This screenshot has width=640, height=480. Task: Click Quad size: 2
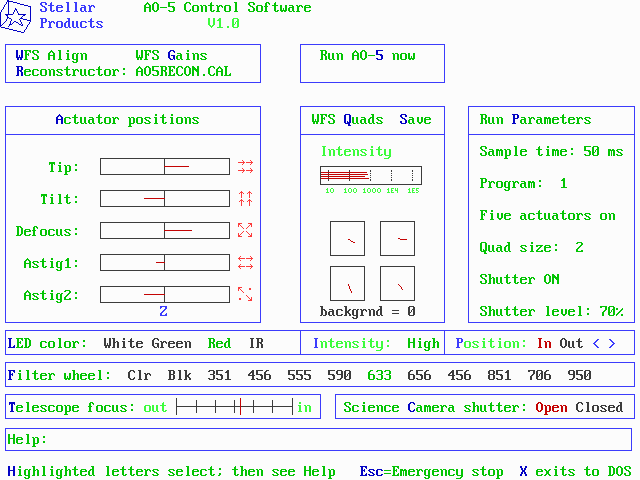pos(531,247)
